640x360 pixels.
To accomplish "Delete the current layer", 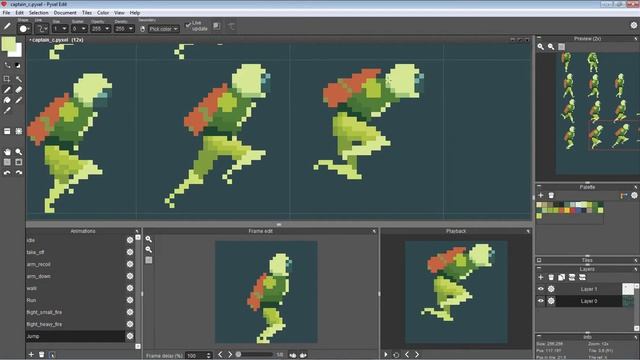I will click(551, 277).
